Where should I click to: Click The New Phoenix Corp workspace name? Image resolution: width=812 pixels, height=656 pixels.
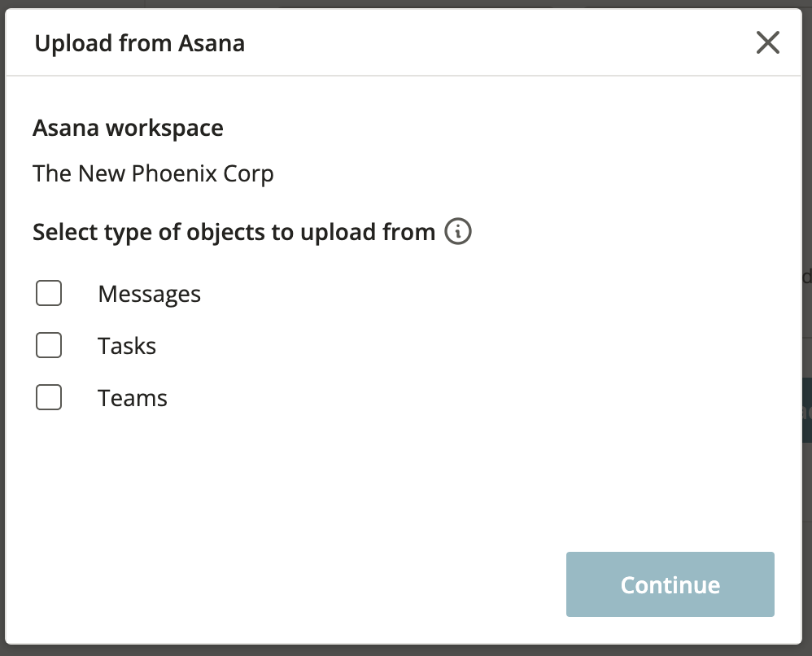click(x=153, y=173)
